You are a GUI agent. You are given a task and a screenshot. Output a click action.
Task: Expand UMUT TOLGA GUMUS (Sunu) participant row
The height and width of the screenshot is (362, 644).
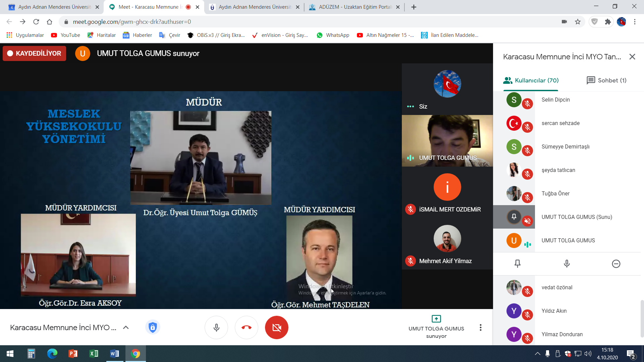(x=577, y=217)
